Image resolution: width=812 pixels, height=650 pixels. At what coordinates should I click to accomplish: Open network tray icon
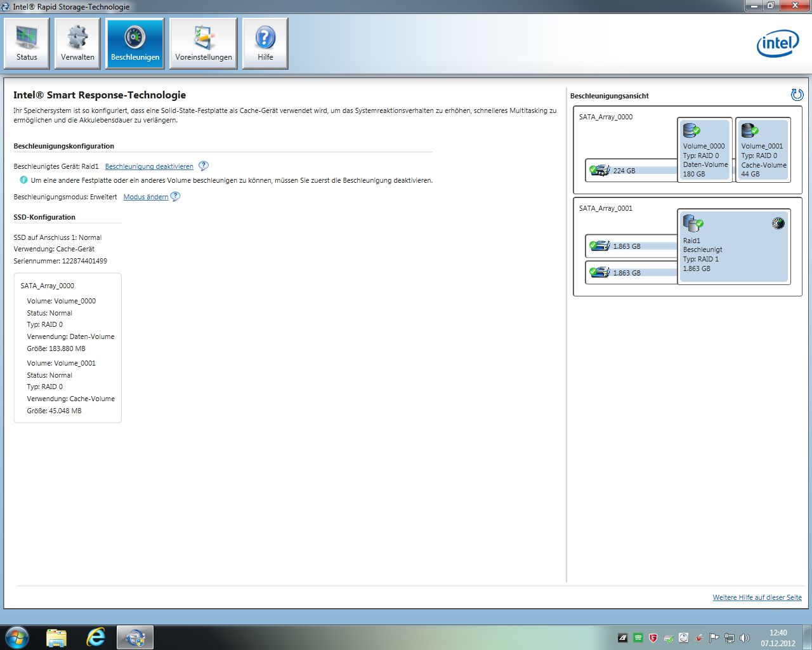coord(730,638)
